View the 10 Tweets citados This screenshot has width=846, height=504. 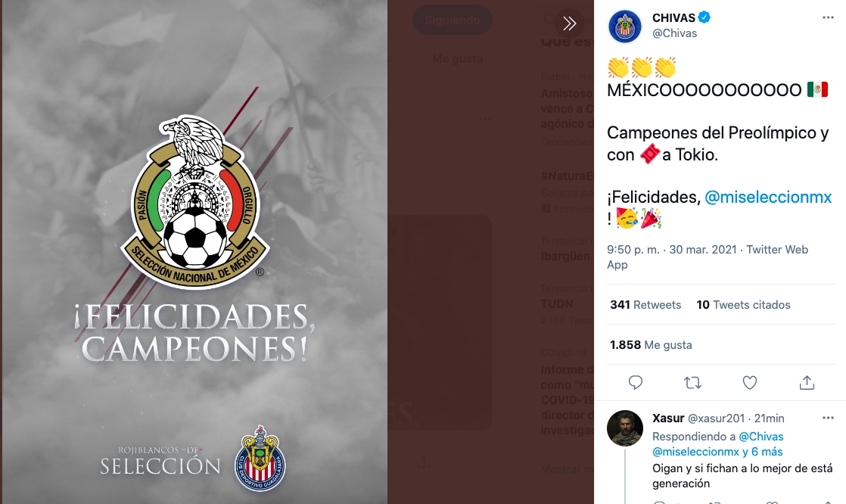744,305
